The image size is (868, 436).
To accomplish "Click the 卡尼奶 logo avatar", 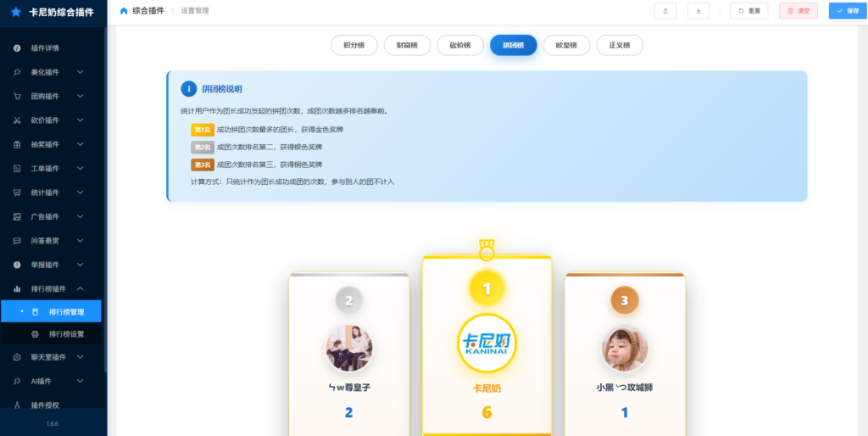I will click(487, 344).
